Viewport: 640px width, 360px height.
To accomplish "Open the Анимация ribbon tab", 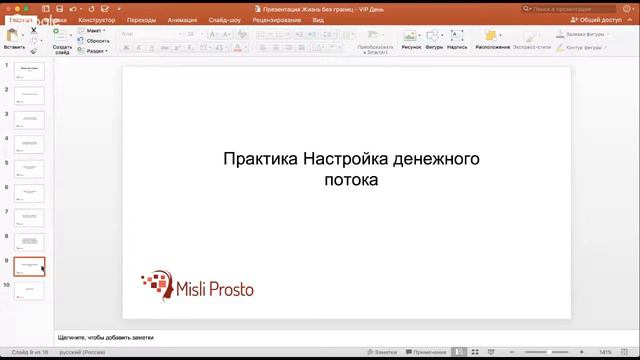I will (x=182, y=20).
